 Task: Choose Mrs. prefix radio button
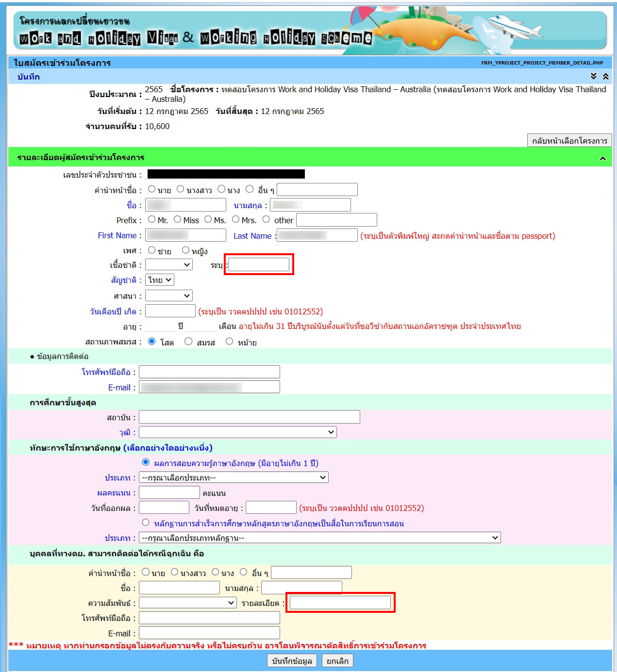coord(235,219)
